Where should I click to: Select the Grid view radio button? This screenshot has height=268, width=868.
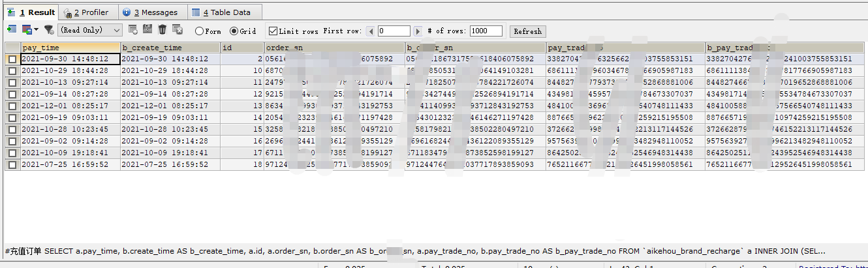coord(234,31)
